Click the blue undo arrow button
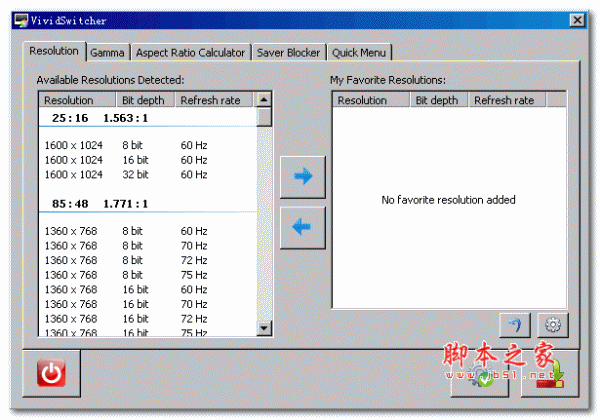600x420 pixels. [x=515, y=325]
